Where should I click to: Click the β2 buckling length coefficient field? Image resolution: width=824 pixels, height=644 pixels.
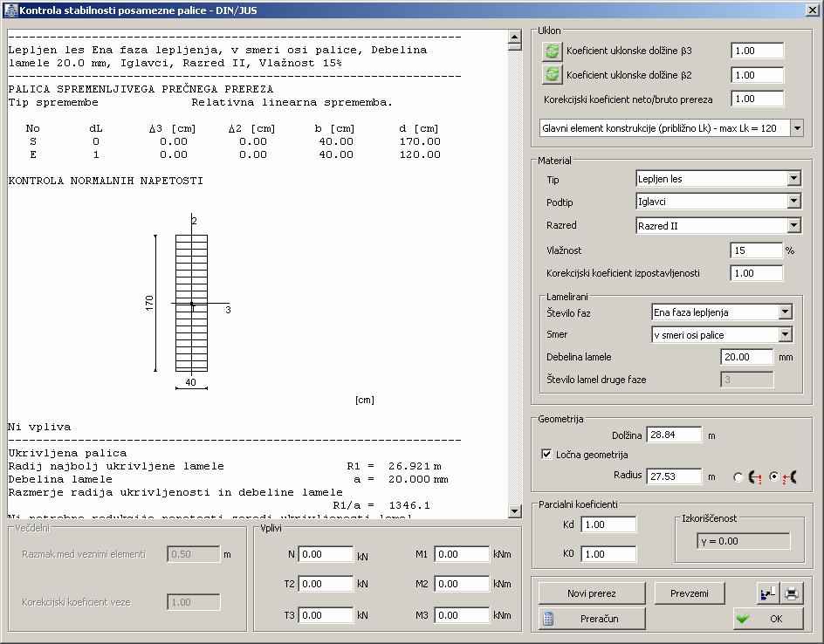pyautogui.click(x=758, y=74)
